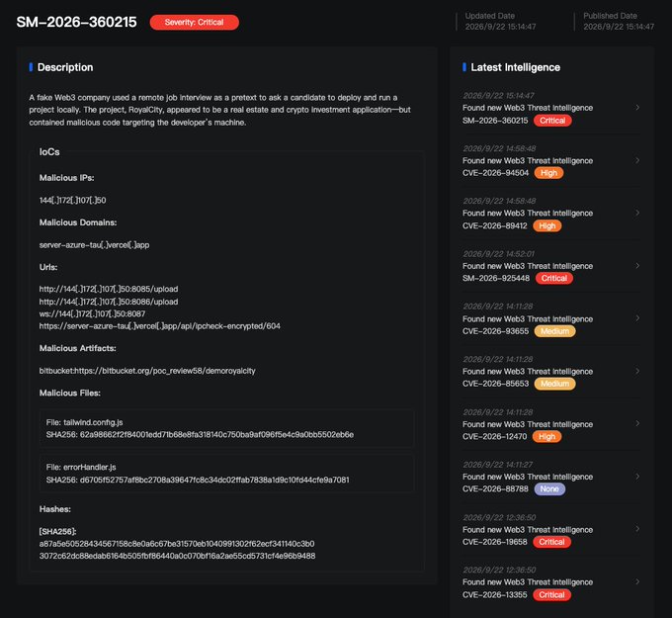Click the Severity: Critical badge in header

pos(194,23)
